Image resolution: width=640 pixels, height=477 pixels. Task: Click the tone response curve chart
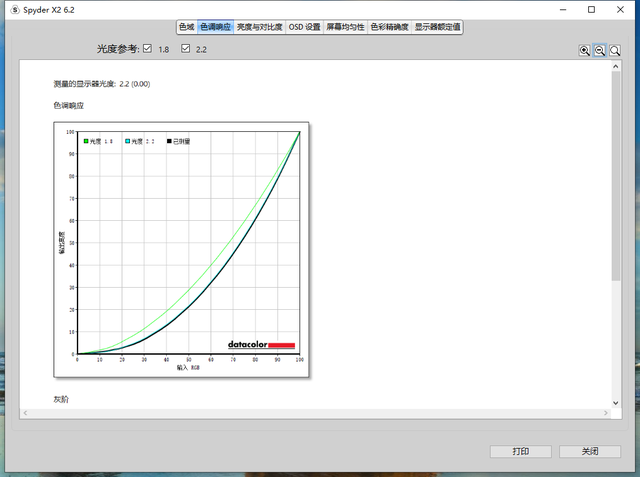click(181, 250)
